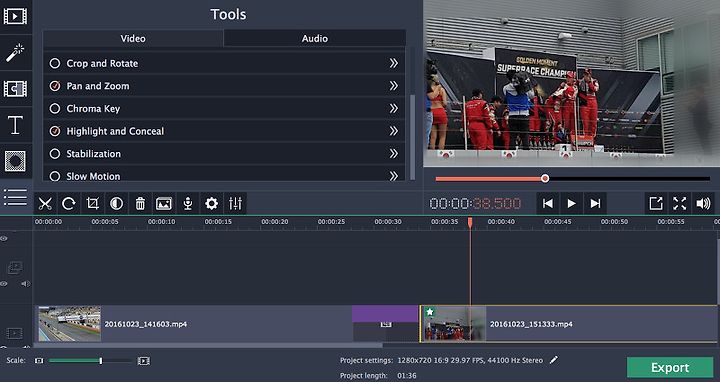Click the "1280x720 16:9 29.97 FPS" settings text

[470, 360]
